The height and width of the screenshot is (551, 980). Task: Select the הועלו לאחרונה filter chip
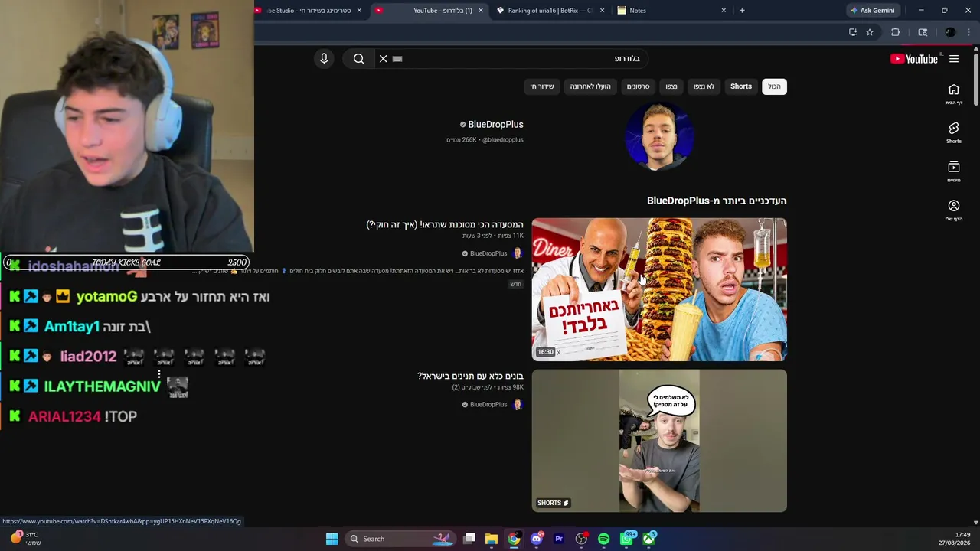point(590,86)
